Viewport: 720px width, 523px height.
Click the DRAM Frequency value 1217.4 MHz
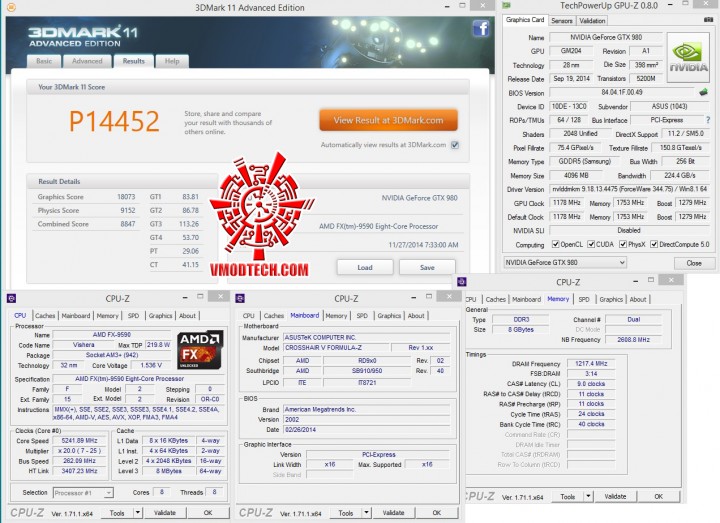591,364
